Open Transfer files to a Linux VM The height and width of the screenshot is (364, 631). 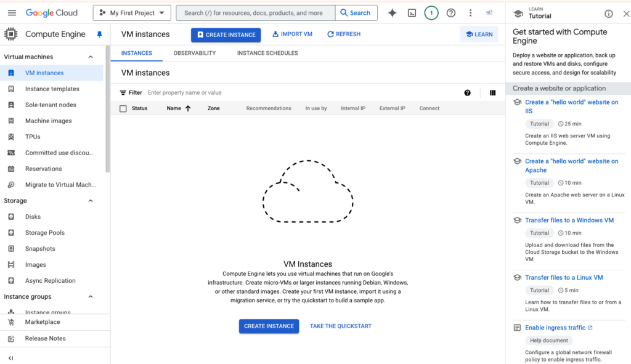564,278
